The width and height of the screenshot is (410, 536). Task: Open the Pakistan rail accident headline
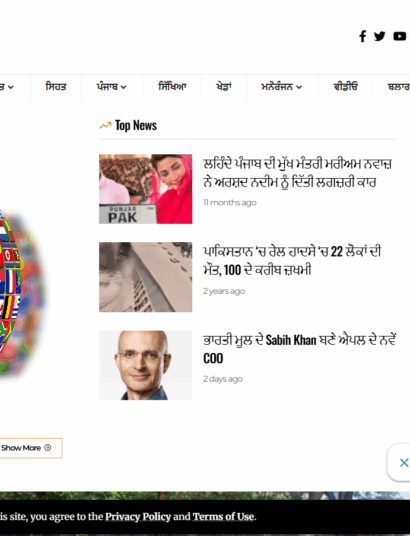point(292,261)
